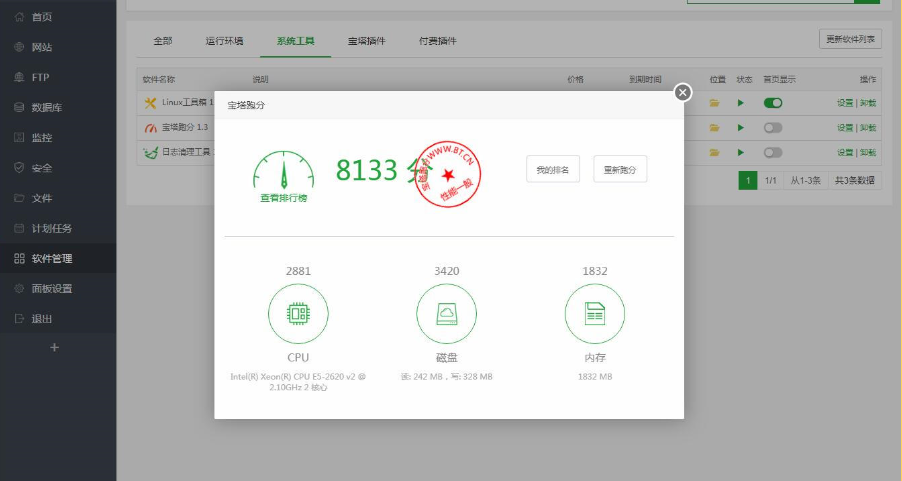The height and width of the screenshot is (481, 902).
Task: Click the folder icon beside 文件
Action: click(19, 198)
